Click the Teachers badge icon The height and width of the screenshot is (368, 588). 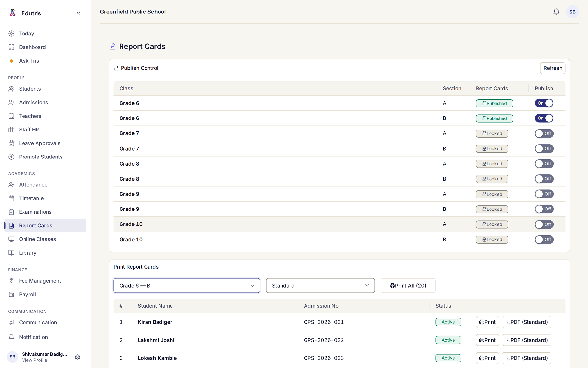click(x=12, y=116)
